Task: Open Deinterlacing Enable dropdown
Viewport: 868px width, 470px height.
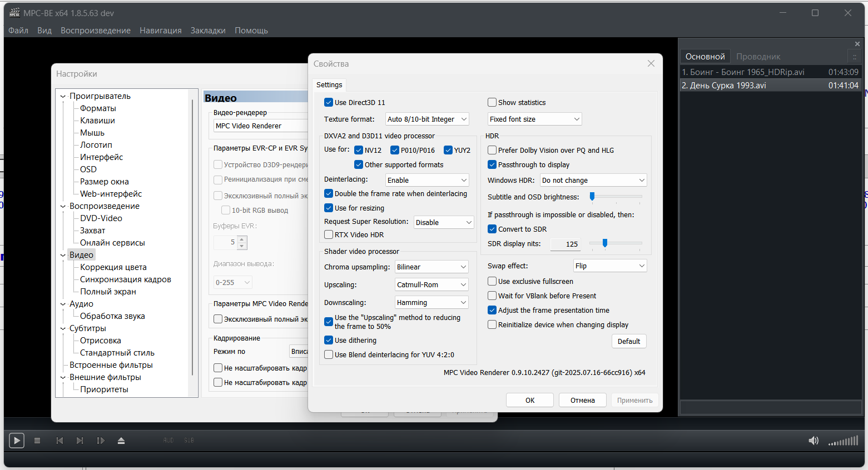Action: click(x=427, y=180)
